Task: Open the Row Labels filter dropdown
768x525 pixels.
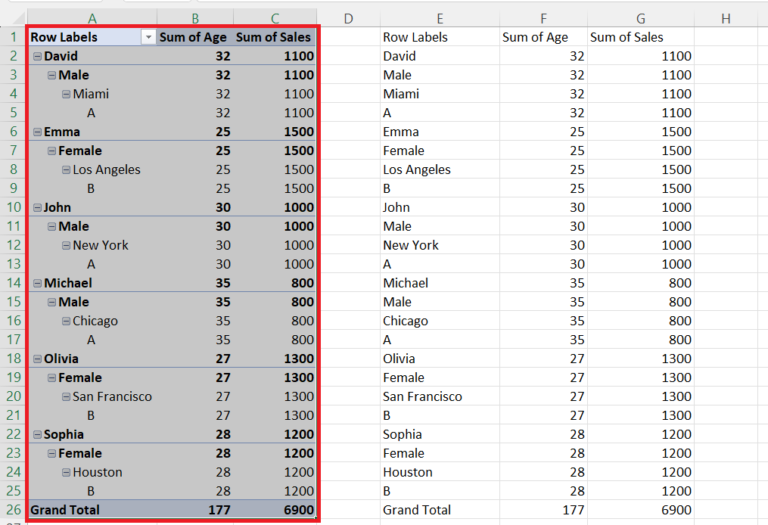Action: tap(149, 37)
